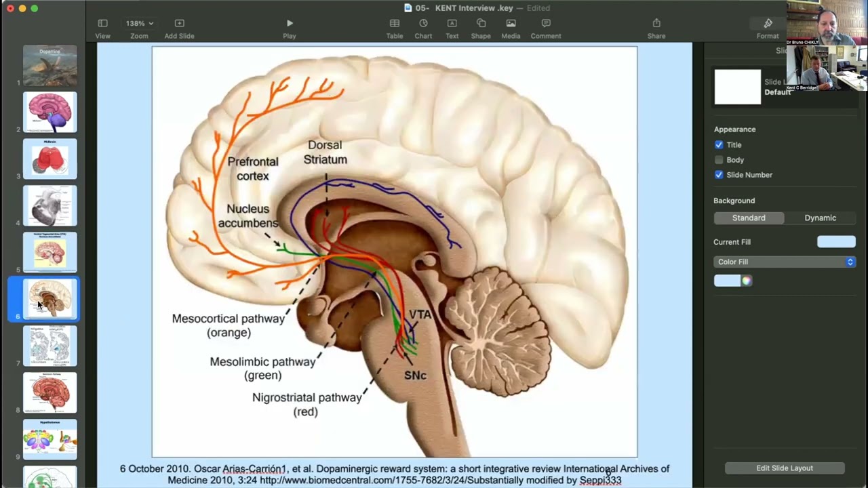Select slide 7 thumbnail
Viewport: 868px width, 488px height.
(x=50, y=346)
